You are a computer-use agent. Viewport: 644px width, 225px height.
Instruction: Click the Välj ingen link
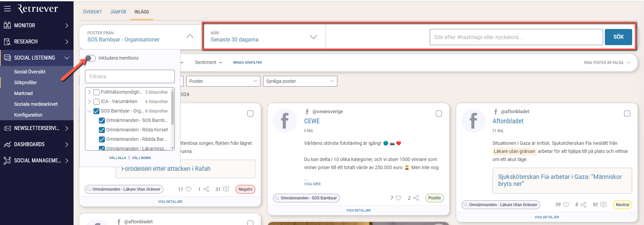point(141,158)
